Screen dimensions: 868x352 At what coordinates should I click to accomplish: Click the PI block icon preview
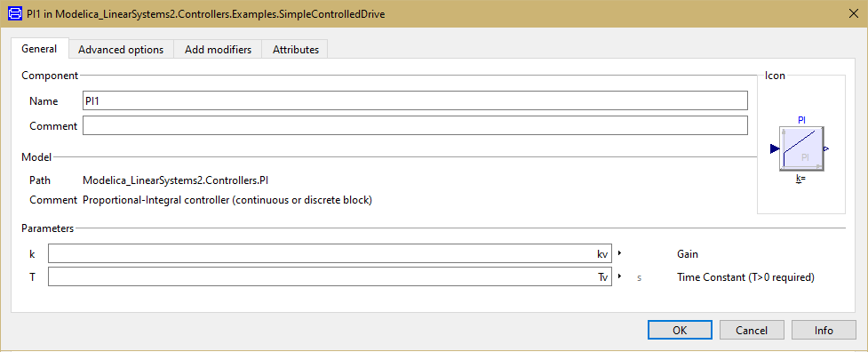point(801,148)
